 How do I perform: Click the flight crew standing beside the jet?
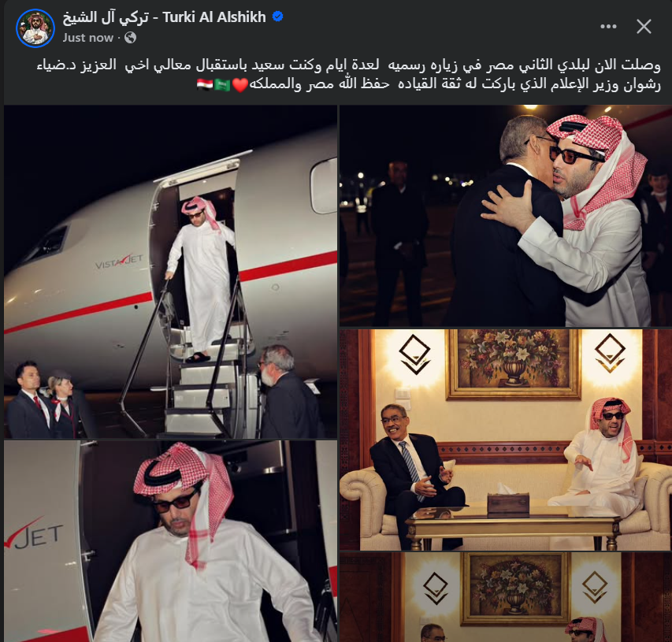click(x=43, y=399)
